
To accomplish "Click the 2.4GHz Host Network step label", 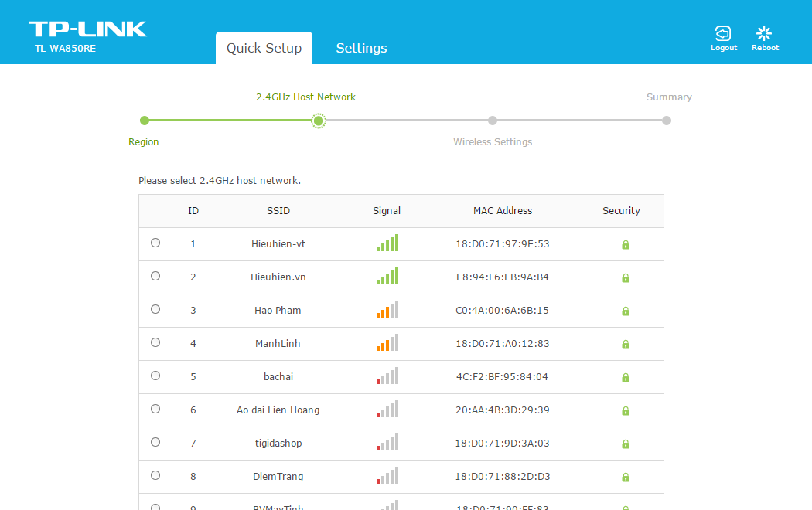I will click(x=306, y=97).
